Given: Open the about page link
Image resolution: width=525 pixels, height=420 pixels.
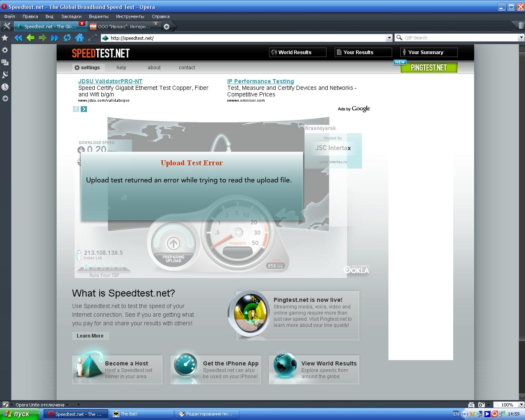Looking at the screenshot, I should [154, 68].
